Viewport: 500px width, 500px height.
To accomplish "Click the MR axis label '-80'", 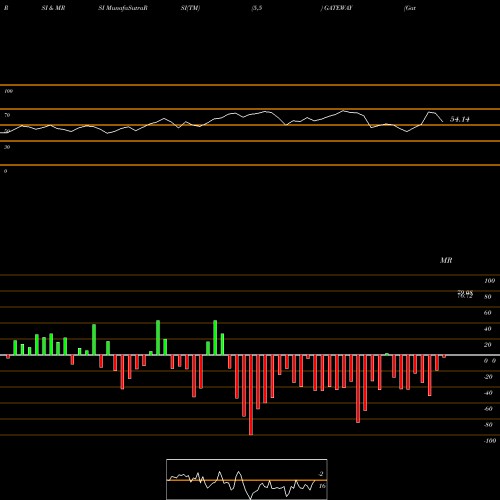I will click(x=488, y=425).
